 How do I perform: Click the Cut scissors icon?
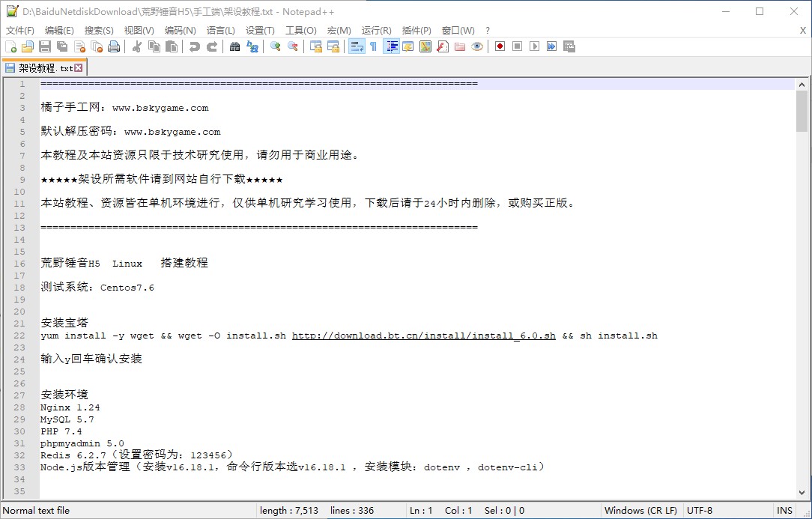tap(137, 46)
